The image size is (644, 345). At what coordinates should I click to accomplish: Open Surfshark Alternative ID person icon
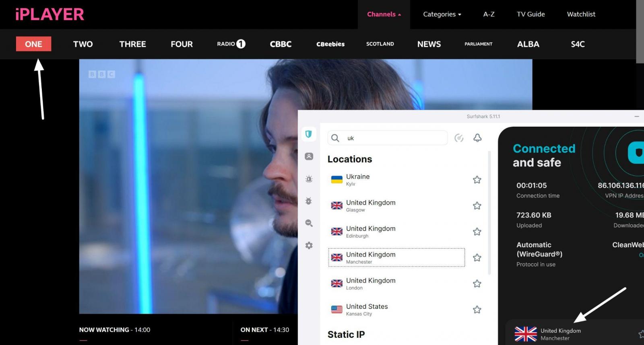pyautogui.click(x=309, y=156)
